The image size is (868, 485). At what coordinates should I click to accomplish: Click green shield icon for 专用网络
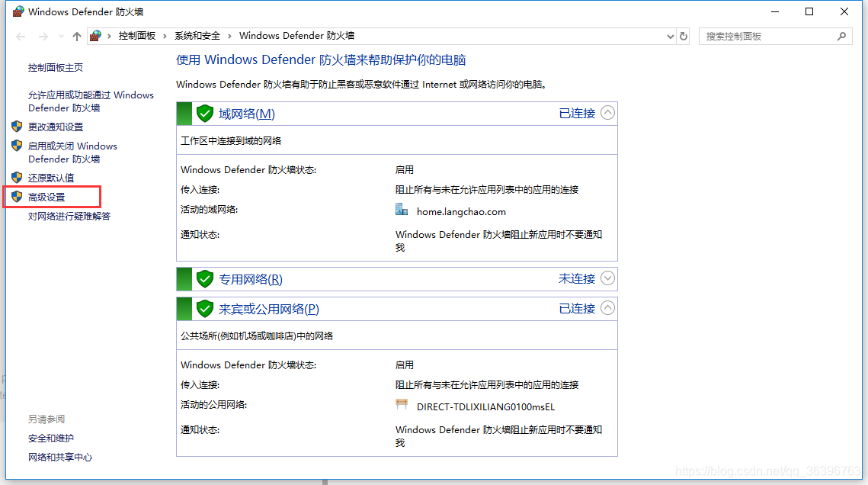point(205,279)
